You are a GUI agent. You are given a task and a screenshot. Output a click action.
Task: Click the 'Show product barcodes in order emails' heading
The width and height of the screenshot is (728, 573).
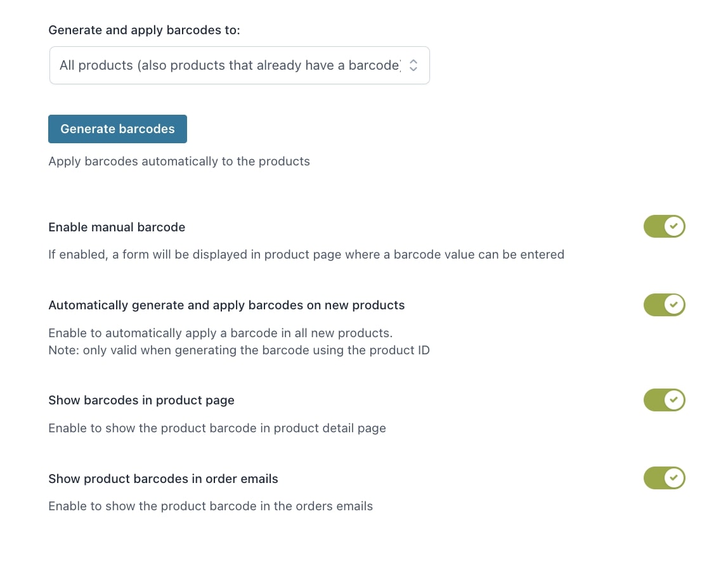(164, 479)
